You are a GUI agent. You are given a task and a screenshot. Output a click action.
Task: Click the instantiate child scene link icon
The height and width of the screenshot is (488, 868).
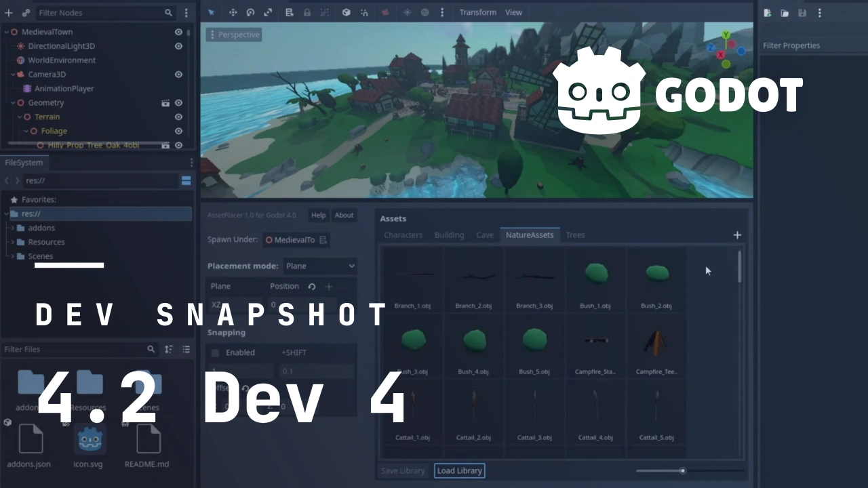click(26, 13)
